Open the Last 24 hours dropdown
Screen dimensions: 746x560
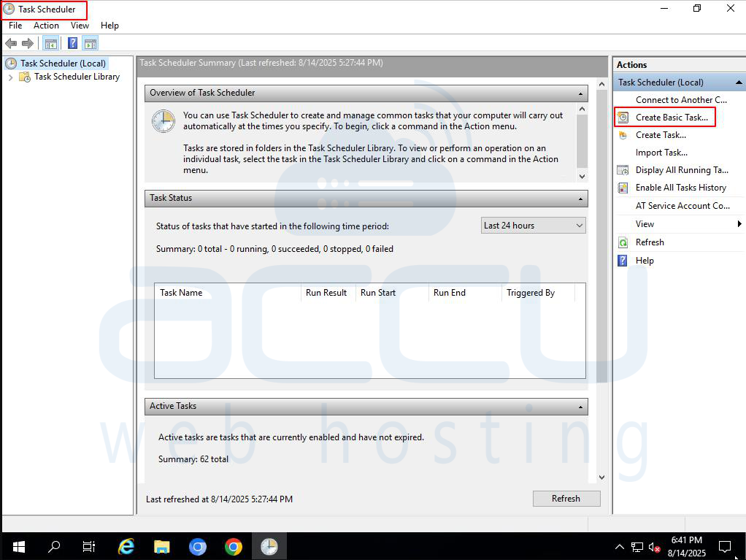(533, 225)
